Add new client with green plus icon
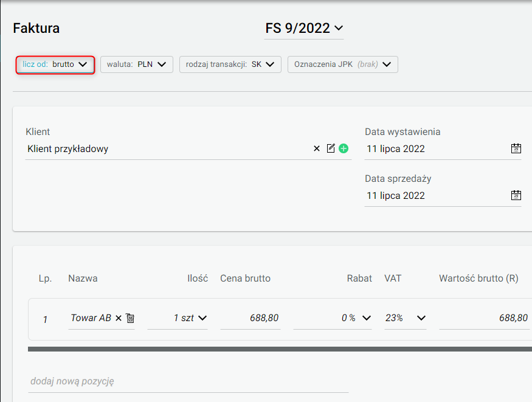This screenshot has height=402, width=532. pyautogui.click(x=344, y=148)
